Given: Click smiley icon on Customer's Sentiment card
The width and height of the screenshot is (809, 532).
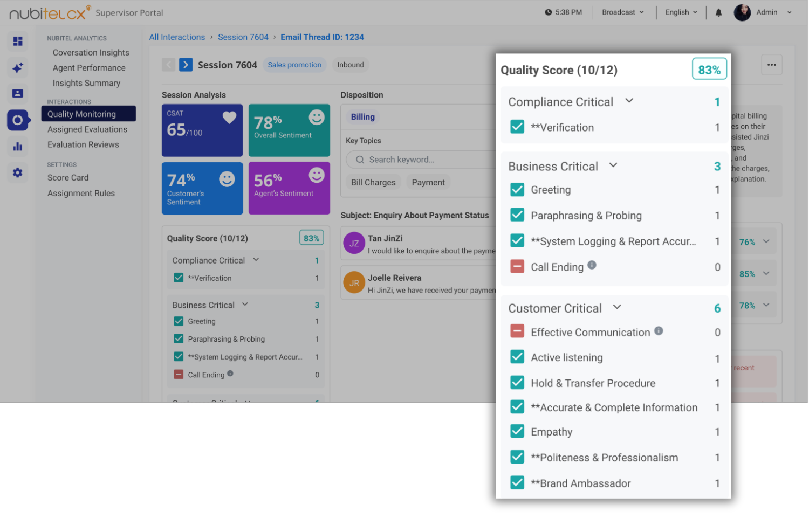Looking at the screenshot, I should click(227, 179).
